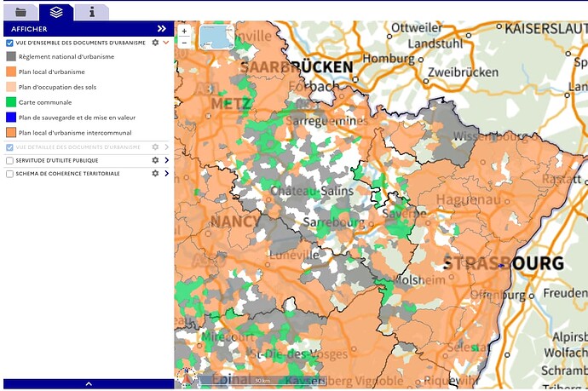Image resolution: width=588 pixels, height=391 pixels.
Task: Zoom in with the plus button
Action: tap(184, 32)
